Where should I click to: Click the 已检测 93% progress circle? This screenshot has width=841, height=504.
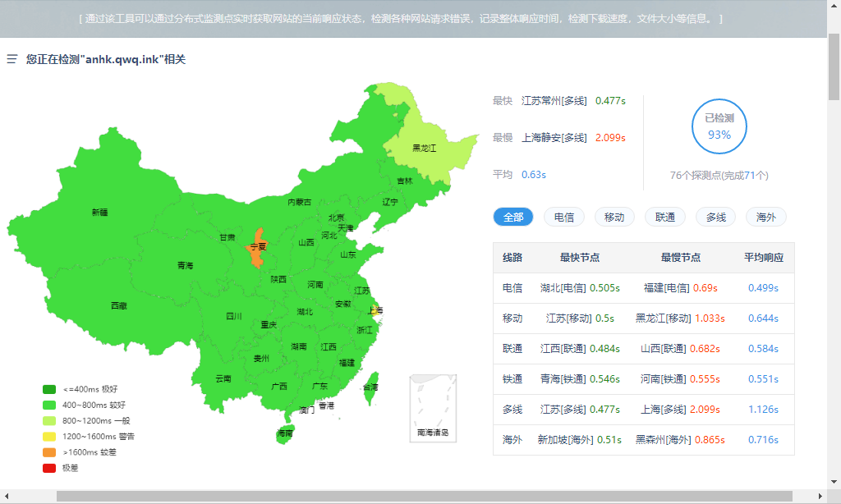[x=719, y=127]
